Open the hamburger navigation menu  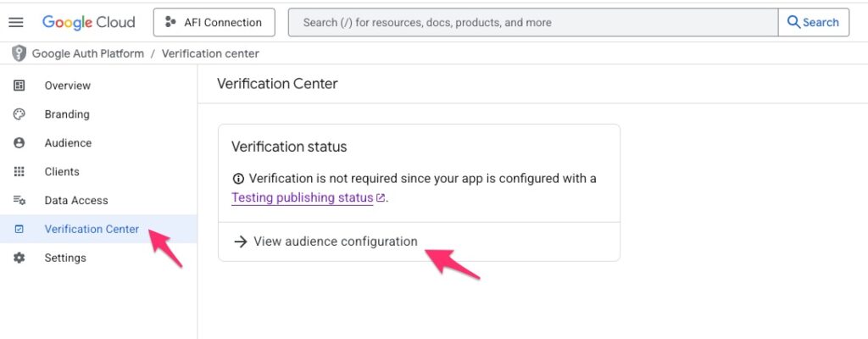(x=16, y=22)
